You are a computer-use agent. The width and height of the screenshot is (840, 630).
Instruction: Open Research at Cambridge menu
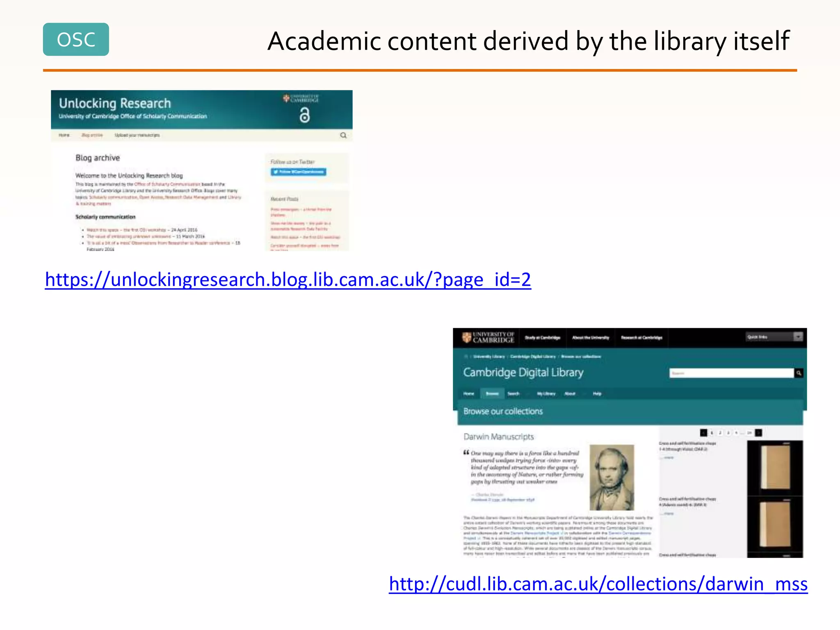coord(641,338)
